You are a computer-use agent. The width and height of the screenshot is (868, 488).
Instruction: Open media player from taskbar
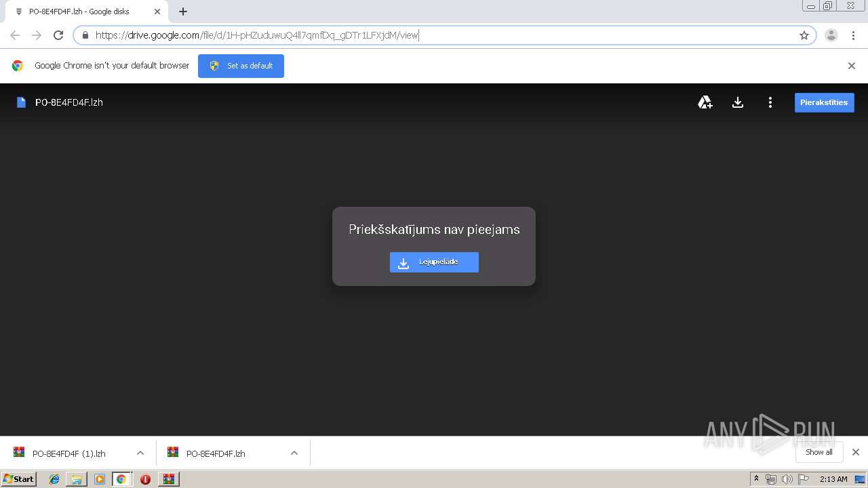(99, 479)
